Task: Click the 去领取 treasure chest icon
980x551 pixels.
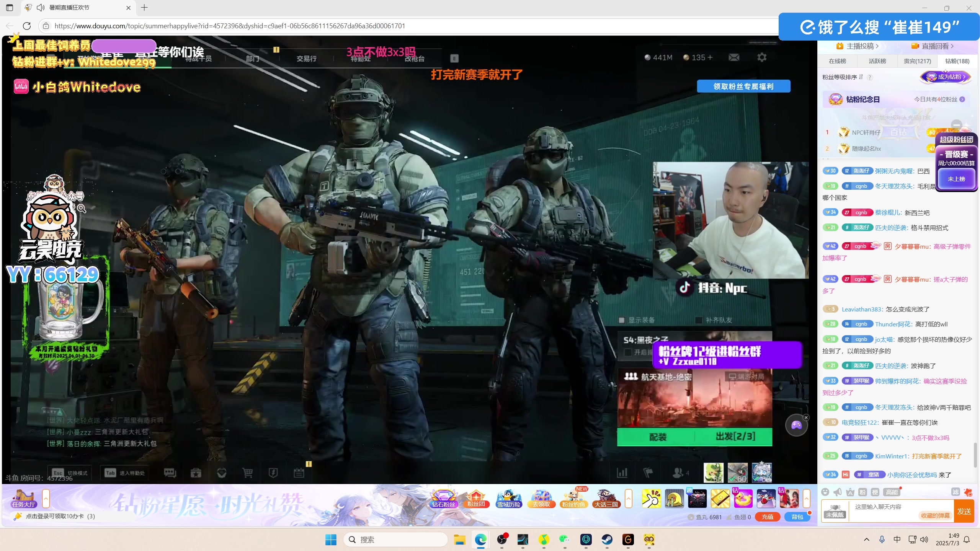Action: pyautogui.click(x=541, y=499)
